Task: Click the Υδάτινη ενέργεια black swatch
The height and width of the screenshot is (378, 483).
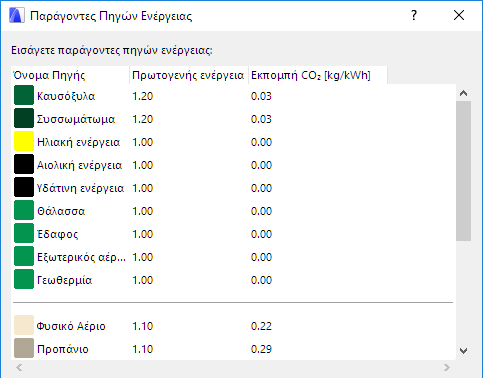Action: [24, 187]
